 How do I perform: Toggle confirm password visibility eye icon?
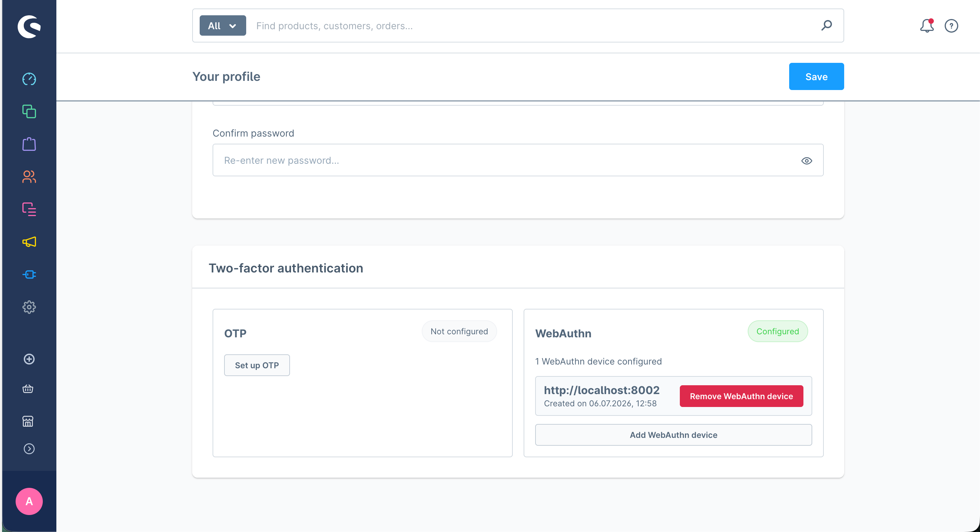tap(806, 161)
